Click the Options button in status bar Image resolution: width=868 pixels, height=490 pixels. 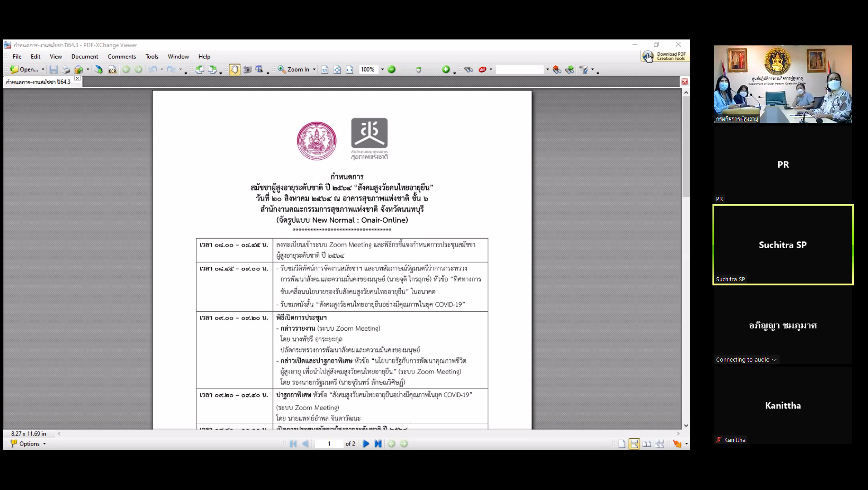coord(29,444)
